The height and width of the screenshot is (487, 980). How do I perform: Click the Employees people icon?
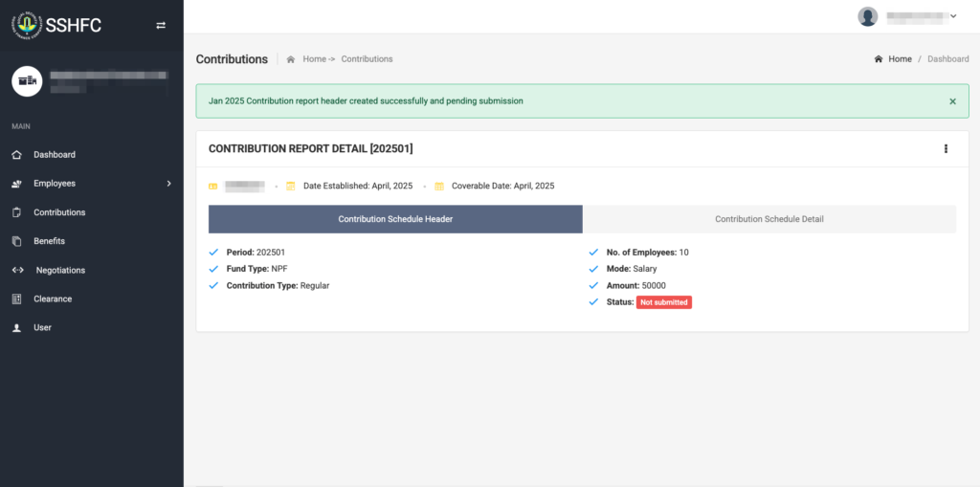click(x=16, y=184)
